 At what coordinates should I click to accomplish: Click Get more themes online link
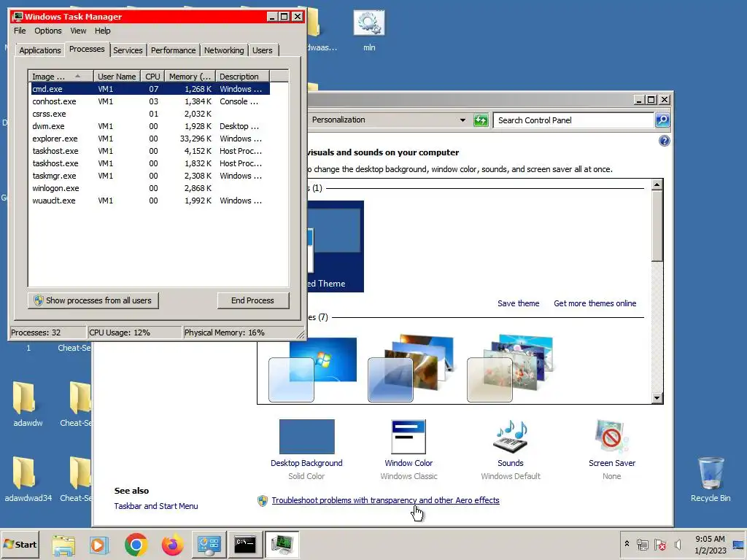595,303
